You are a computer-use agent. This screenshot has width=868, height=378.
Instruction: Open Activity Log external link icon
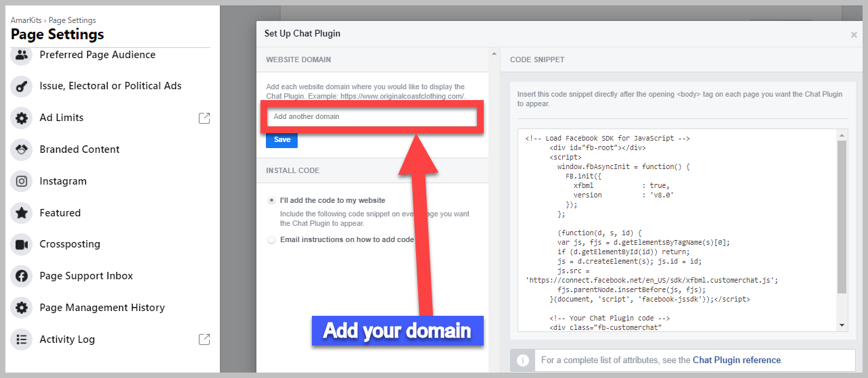[x=204, y=339]
